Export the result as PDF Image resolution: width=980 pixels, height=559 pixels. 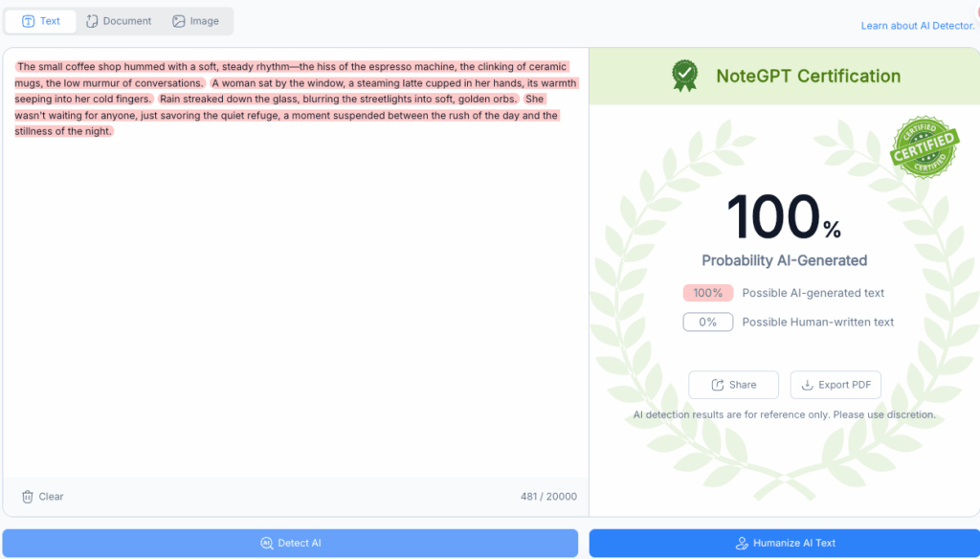tap(835, 385)
